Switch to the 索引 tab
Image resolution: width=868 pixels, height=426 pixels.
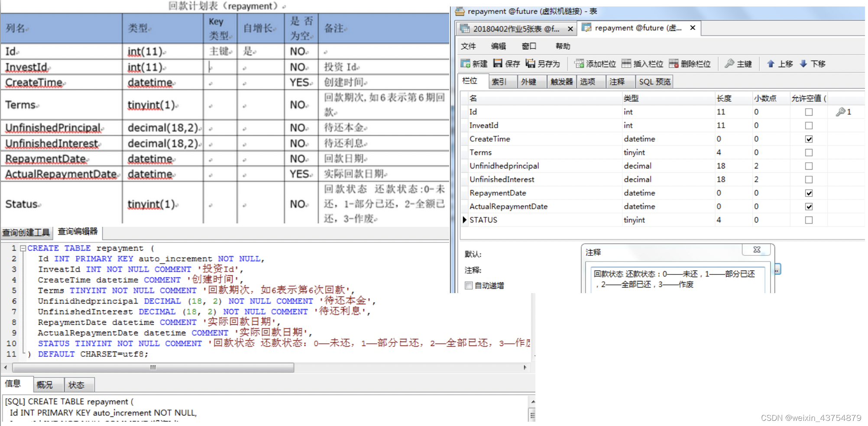click(x=502, y=81)
